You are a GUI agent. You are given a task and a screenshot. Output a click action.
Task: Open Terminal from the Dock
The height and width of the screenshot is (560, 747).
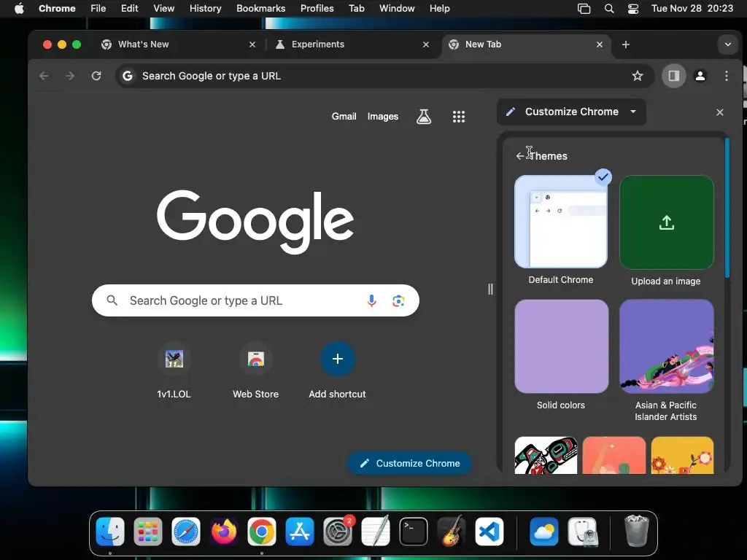click(414, 532)
